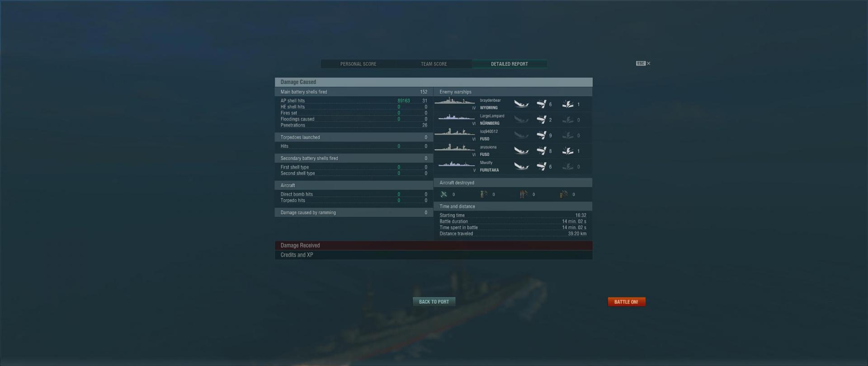Expand the Credits and XP section
Image resolution: width=868 pixels, height=366 pixels.
[x=434, y=255]
